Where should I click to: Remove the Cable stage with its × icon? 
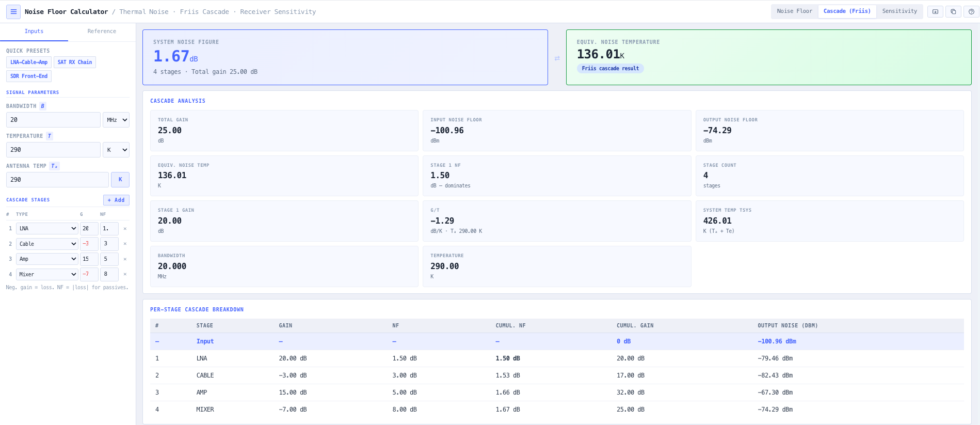pyautogui.click(x=125, y=244)
